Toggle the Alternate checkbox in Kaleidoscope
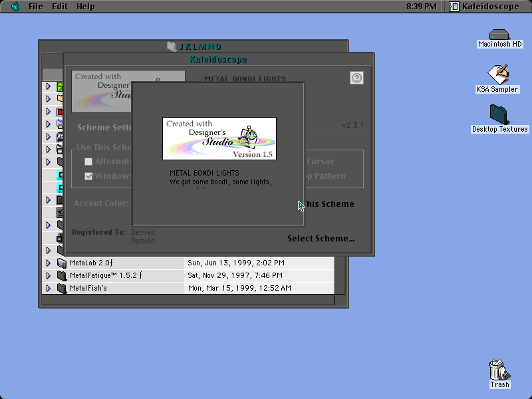532x399 pixels. 88,162
